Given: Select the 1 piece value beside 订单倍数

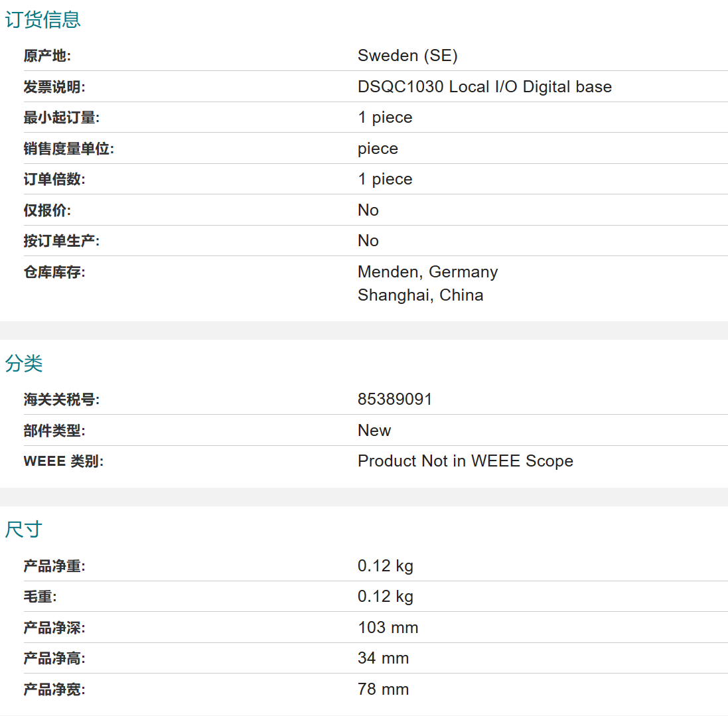Looking at the screenshot, I should click(x=385, y=179).
